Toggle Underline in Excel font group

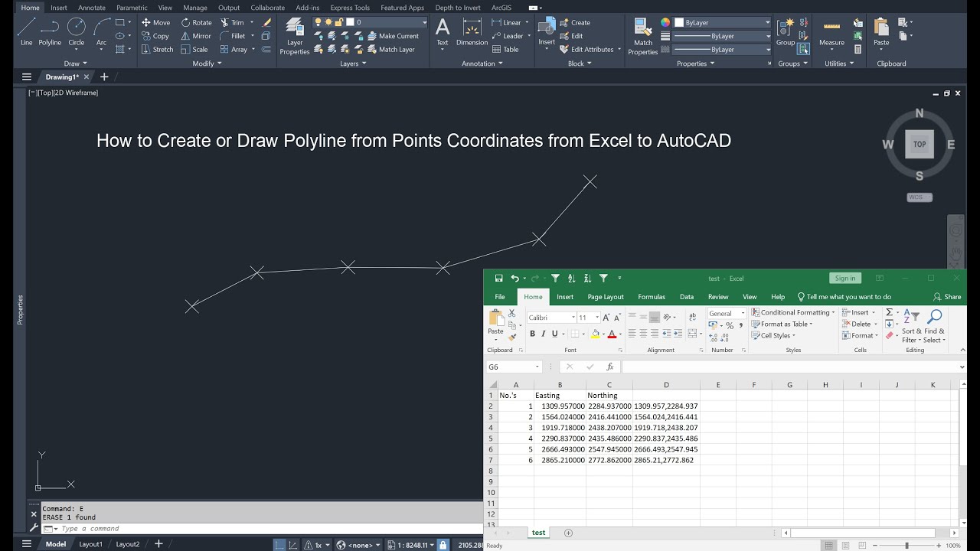tap(555, 334)
